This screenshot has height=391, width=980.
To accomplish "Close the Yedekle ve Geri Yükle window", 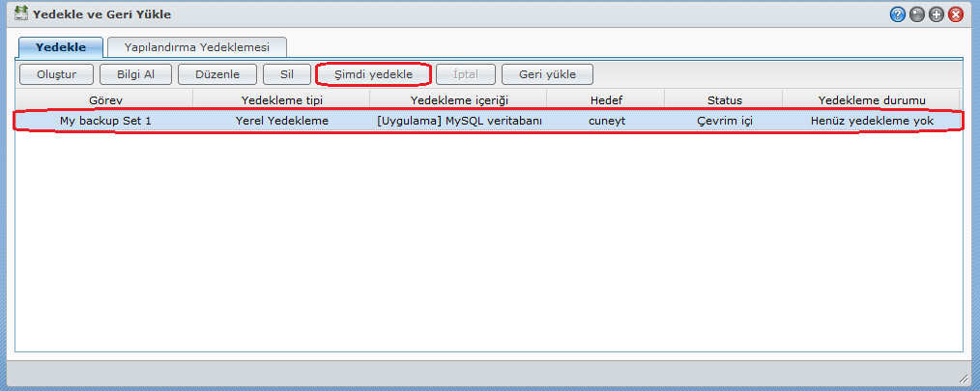I will (956, 14).
